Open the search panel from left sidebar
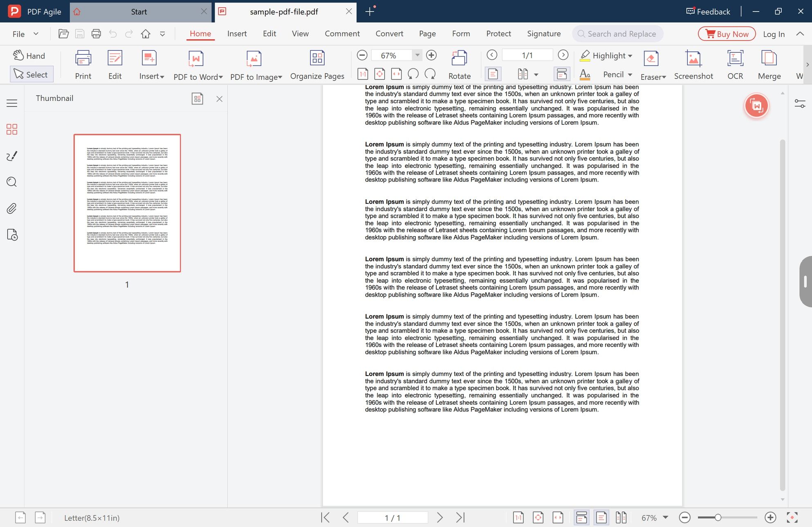 [x=12, y=182]
